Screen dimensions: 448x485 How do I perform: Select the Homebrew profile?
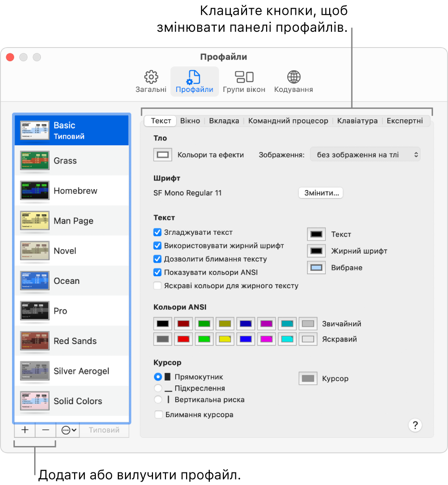pyautogui.click(x=72, y=191)
